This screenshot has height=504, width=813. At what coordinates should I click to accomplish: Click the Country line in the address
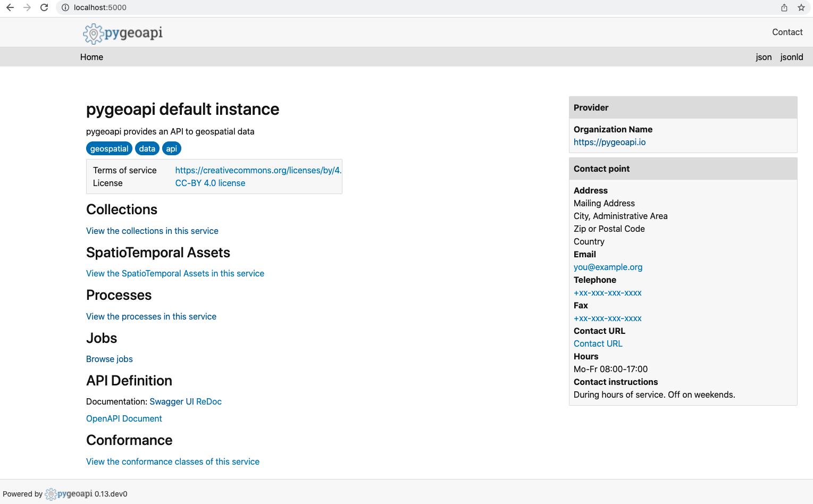589,241
